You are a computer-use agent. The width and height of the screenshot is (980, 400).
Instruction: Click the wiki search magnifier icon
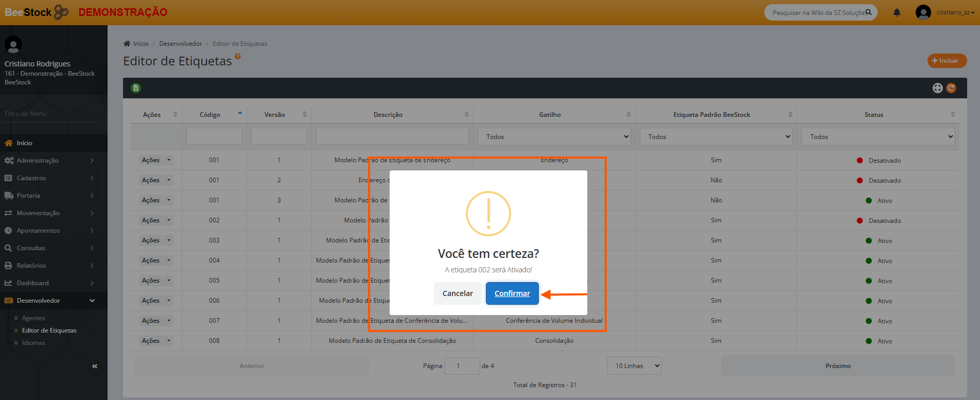[x=868, y=12]
